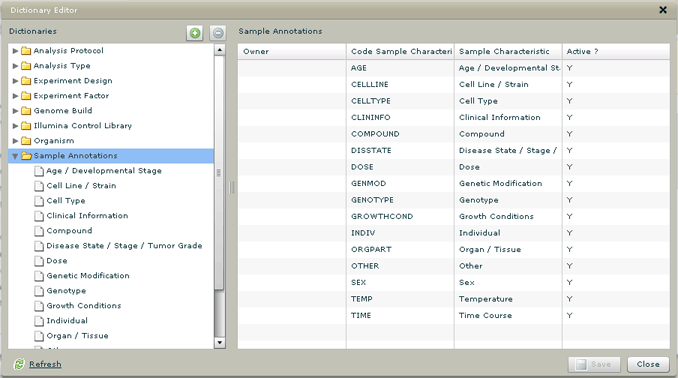
Task: Click the Compound document icon
Action: click(39, 231)
